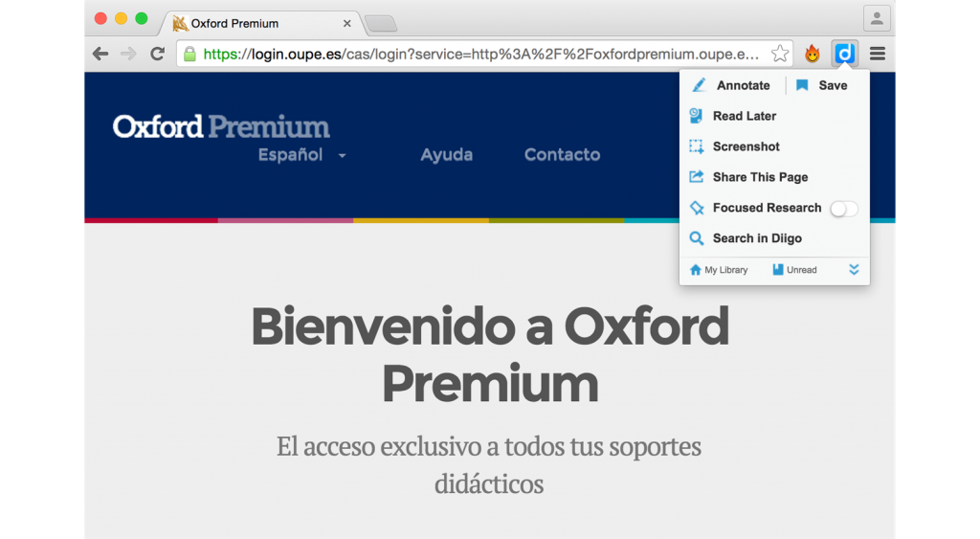The width and height of the screenshot is (980, 539).
Task: Open the Ayuda link
Action: click(447, 155)
